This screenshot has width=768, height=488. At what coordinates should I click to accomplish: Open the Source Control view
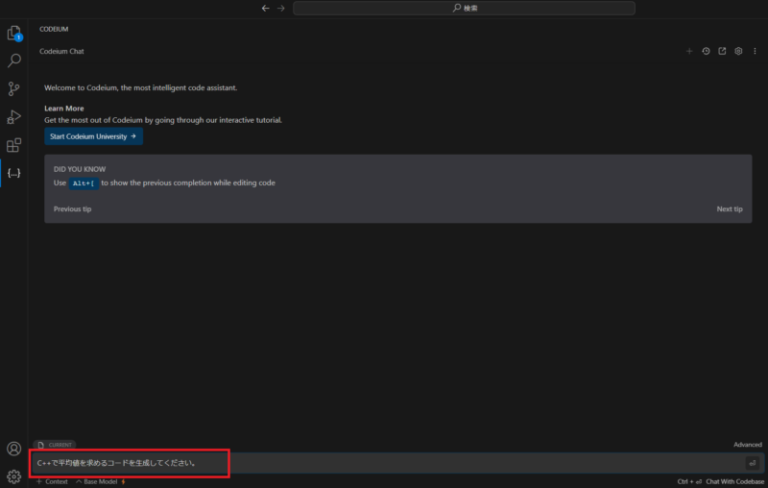point(14,89)
